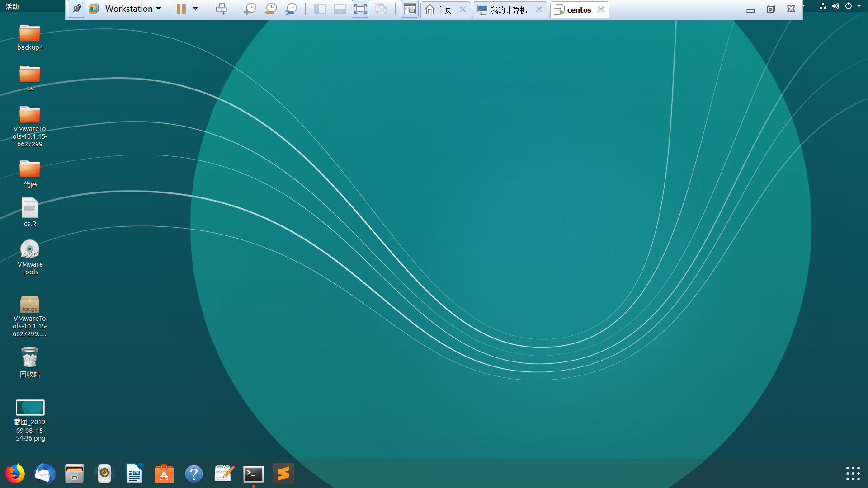Open the network status indicator
Viewport: 868px width, 488px height.
point(823,6)
